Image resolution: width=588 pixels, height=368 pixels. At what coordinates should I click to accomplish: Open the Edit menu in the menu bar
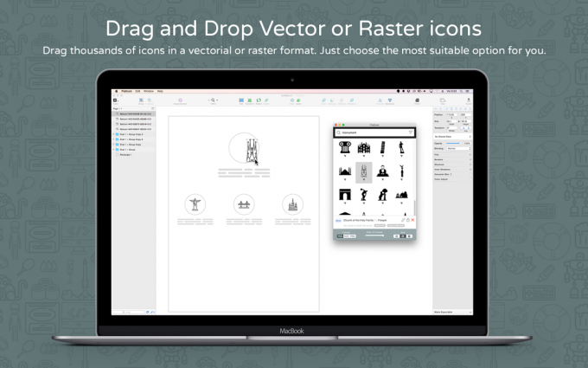pyautogui.click(x=137, y=91)
